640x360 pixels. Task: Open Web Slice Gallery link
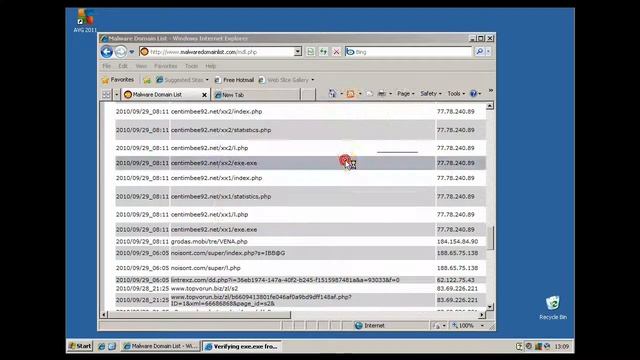click(x=287, y=80)
